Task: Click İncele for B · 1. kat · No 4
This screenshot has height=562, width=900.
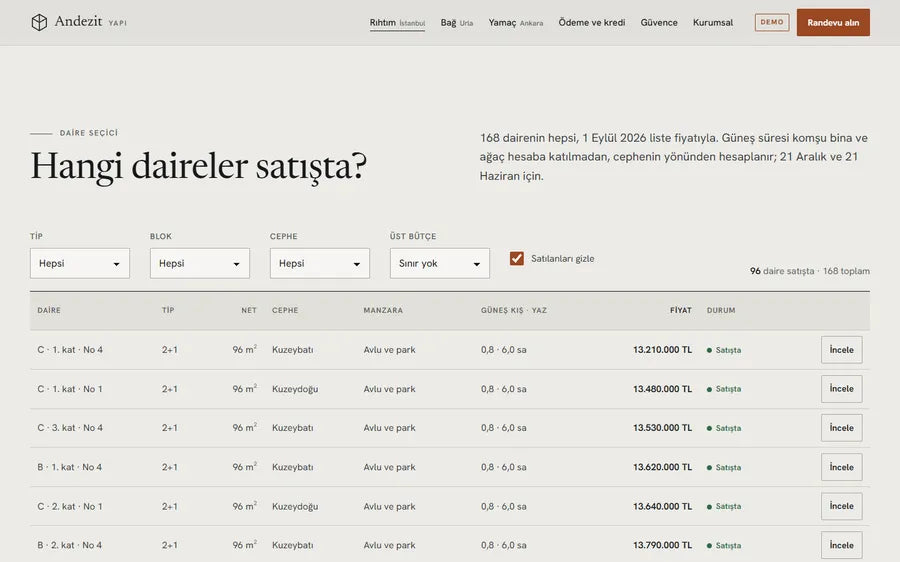Action: (841, 467)
